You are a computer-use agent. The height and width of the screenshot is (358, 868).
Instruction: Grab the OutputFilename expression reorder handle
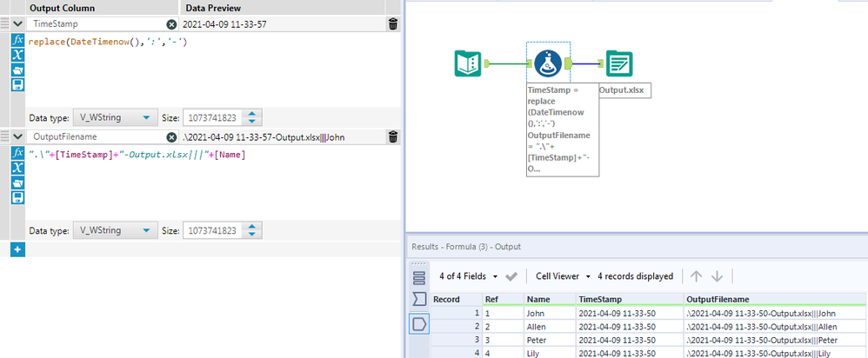tap(5, 137)
